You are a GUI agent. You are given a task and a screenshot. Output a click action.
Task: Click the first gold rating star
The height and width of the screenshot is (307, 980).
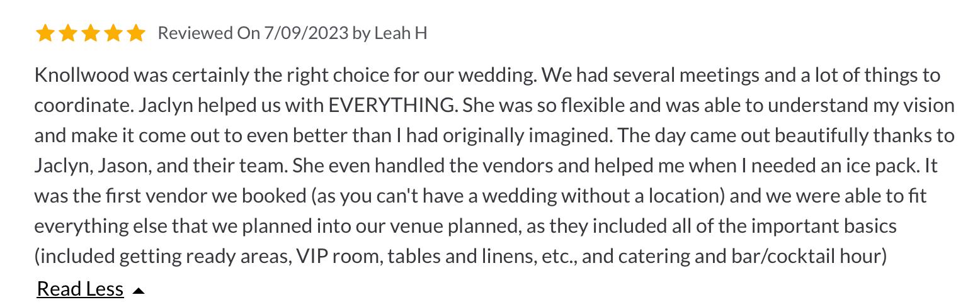pyautogui.click(x=45, y=33)
